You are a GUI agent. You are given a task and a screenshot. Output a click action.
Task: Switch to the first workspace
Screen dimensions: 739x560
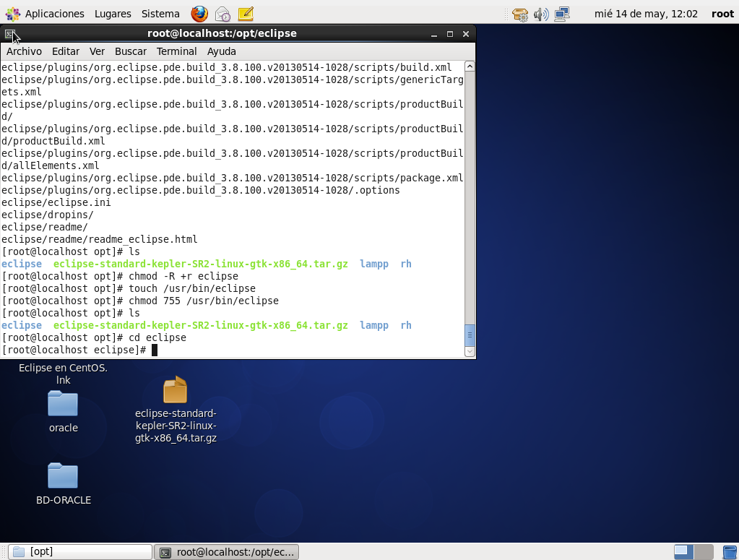click(683, 551)
